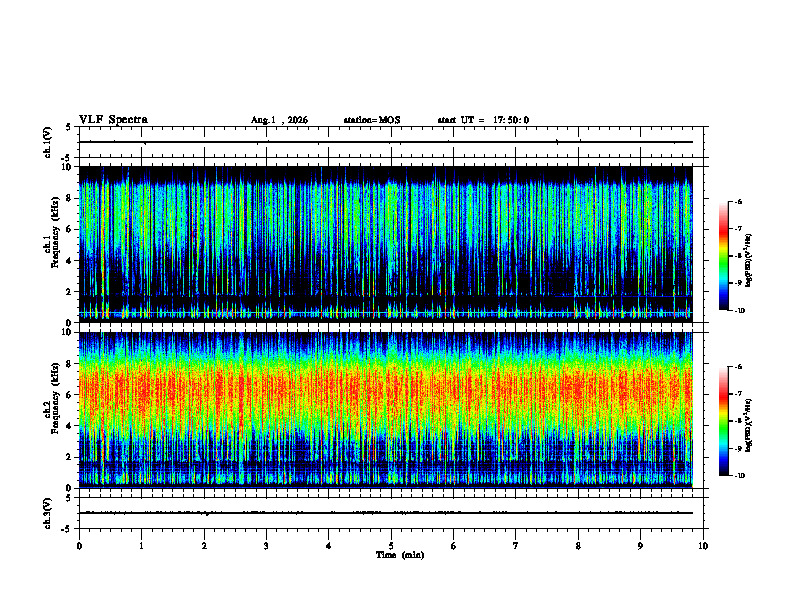Click the "-5" volt tick of ch.3(V) axis
This screenshot has height=612, width=792.
67,529
